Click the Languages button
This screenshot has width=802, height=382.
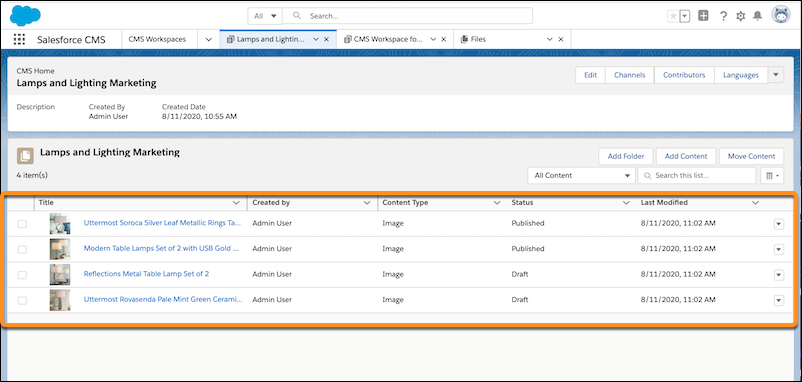click(x=741, y=75)
